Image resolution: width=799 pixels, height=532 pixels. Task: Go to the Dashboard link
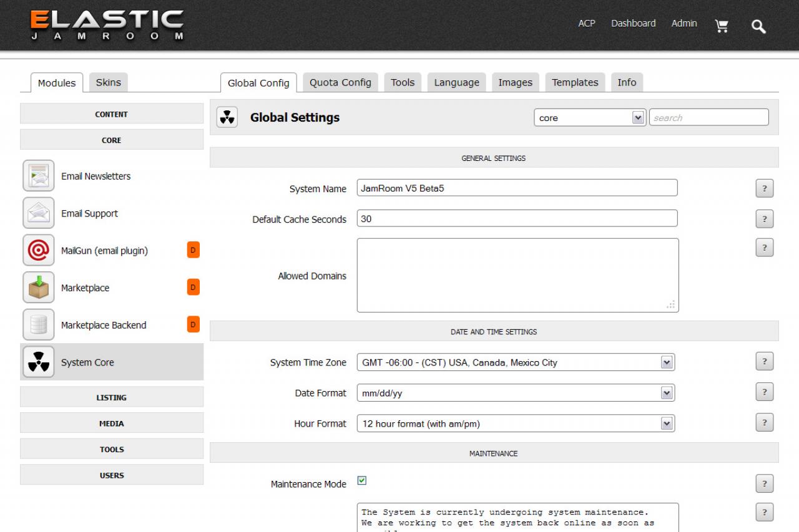(x=633, y=23)
